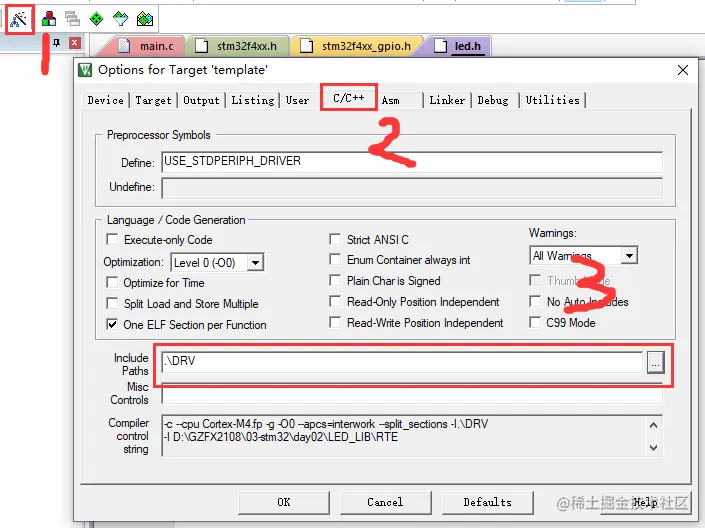Switch to the Utilities tab

(x=553, y=100)
